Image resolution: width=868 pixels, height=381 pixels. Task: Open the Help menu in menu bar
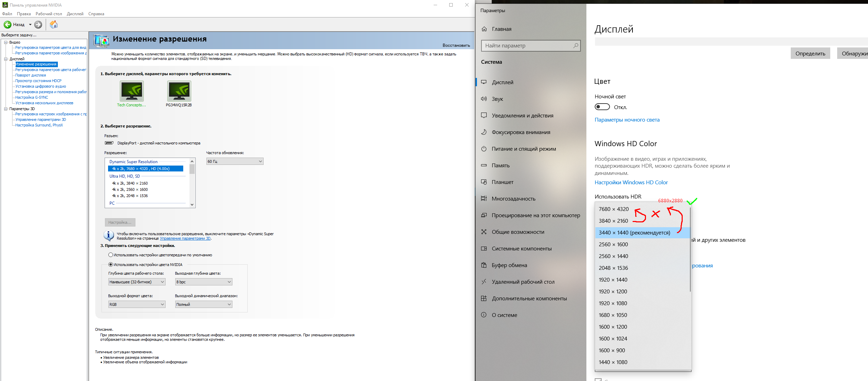[x=96, y=14]
